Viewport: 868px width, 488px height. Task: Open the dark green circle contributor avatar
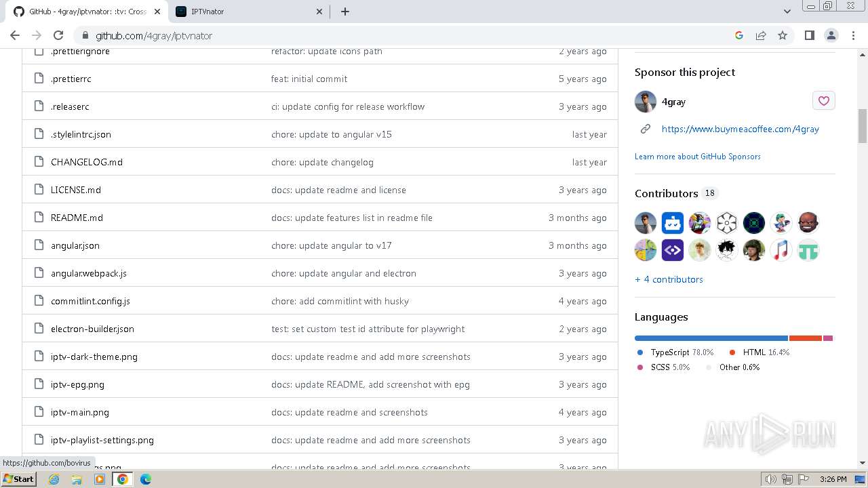point(754,222)
